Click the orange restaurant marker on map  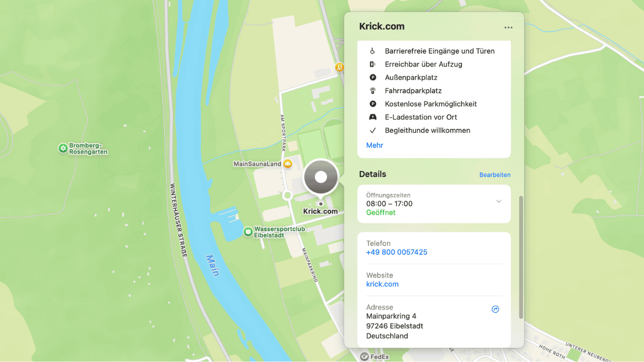pyautogui.click(x=340, y=67)
